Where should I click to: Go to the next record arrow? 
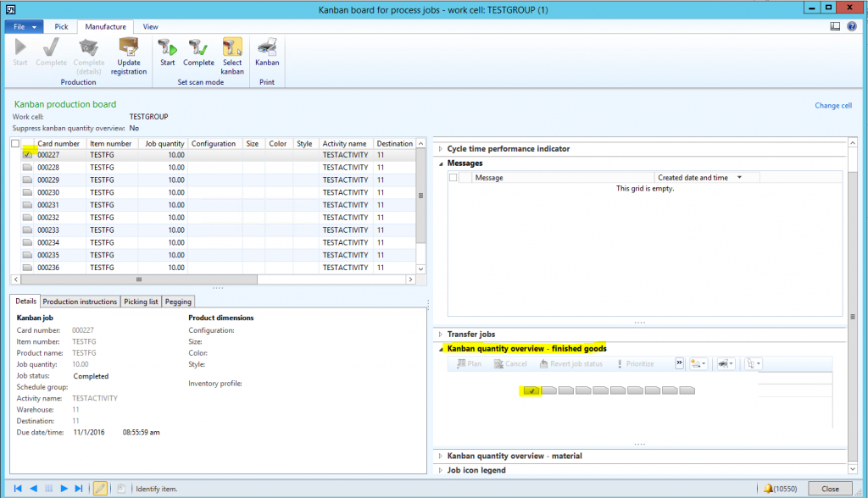[64, 489]
